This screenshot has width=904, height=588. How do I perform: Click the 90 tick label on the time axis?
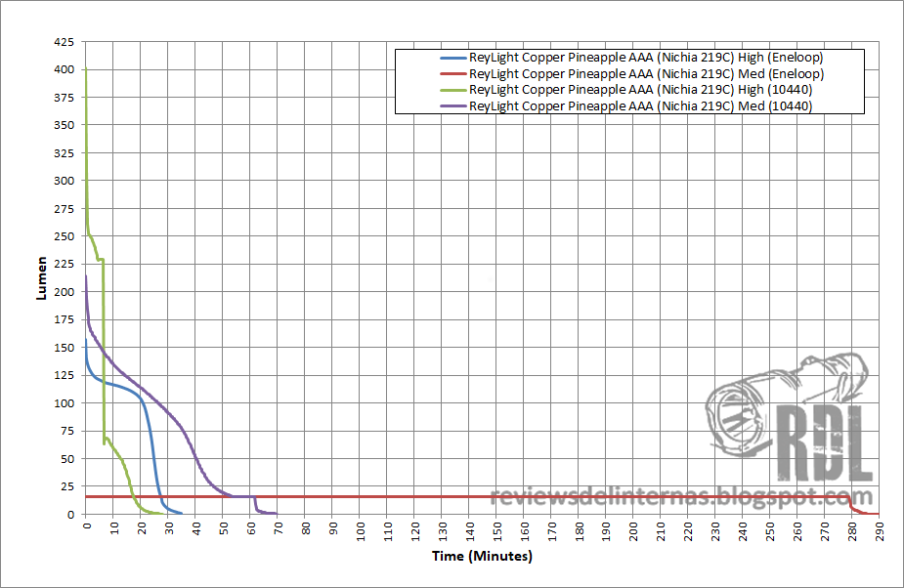(x=333, y=527)
